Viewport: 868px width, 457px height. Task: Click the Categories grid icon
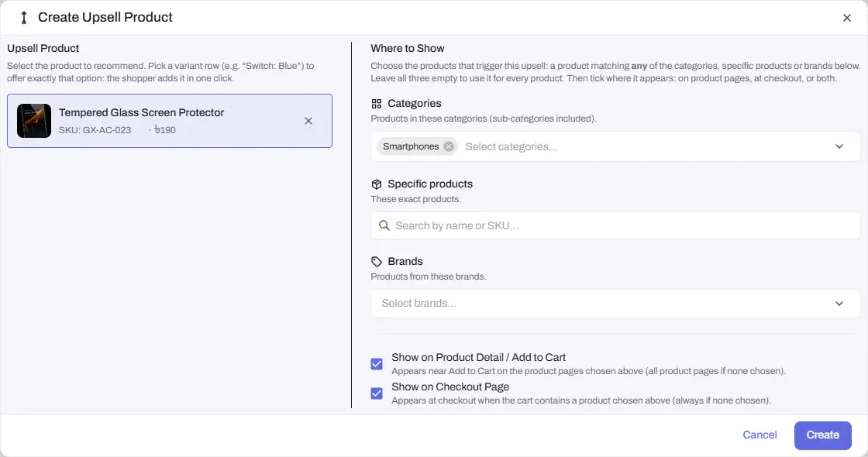377,104
